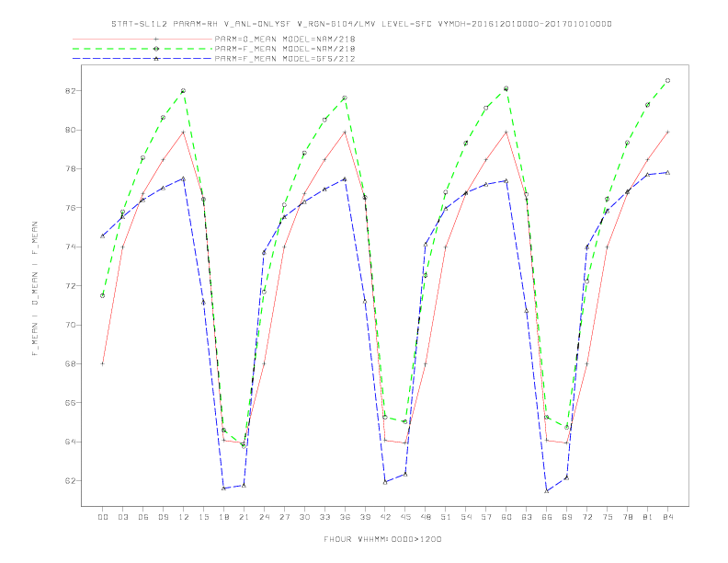Click x-axis tick label 12
Viewport: 728px width, 563px height.
(x=184, y=517)
